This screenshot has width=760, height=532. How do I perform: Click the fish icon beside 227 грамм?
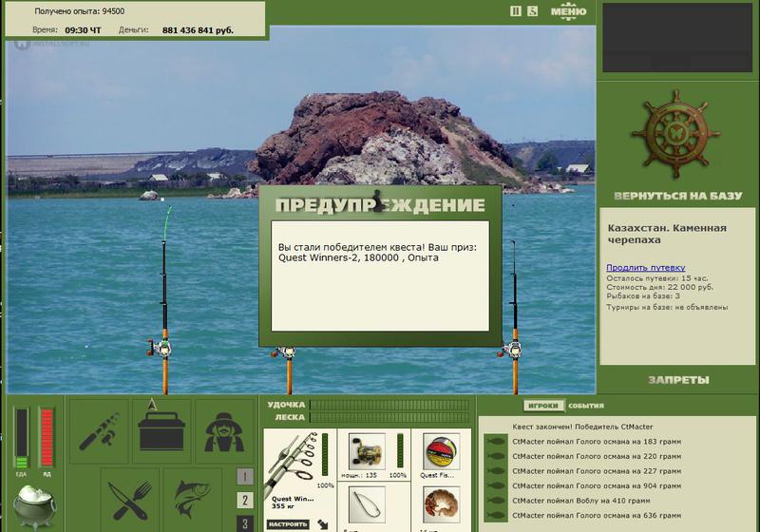(x=496, y=471)
